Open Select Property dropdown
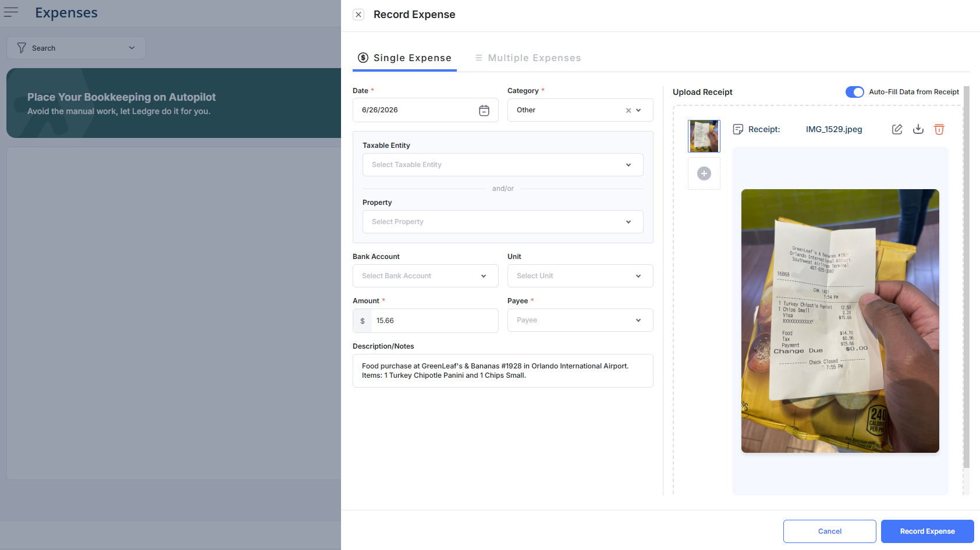Viewport: 980px width, 550px height. (503, 222)
